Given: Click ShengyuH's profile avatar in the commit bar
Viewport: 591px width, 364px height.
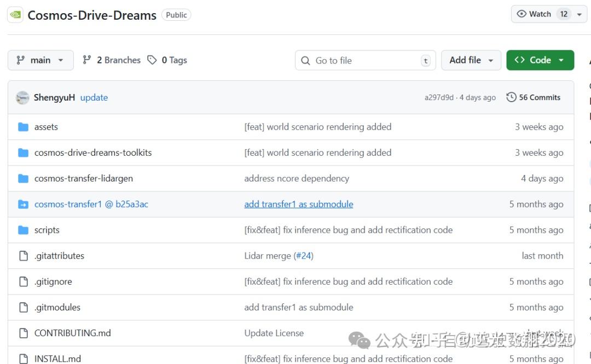Looking at the screenshot, I should tap(22, 97).
